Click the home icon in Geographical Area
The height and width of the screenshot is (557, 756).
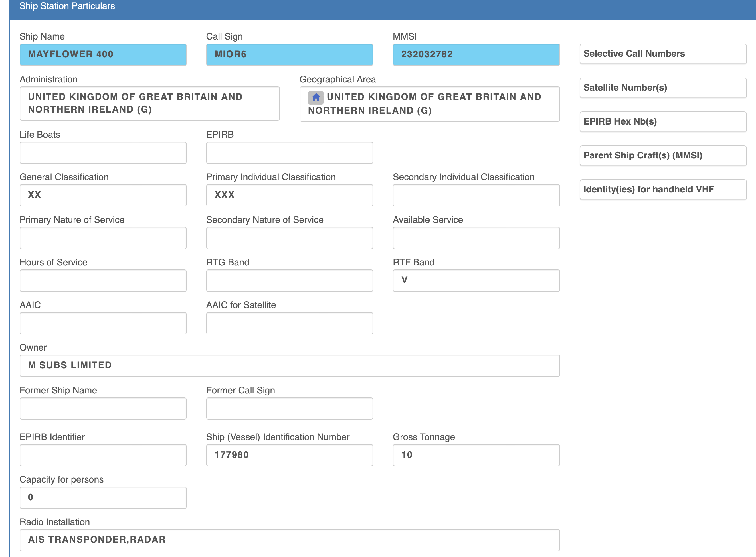click(316, 97)
